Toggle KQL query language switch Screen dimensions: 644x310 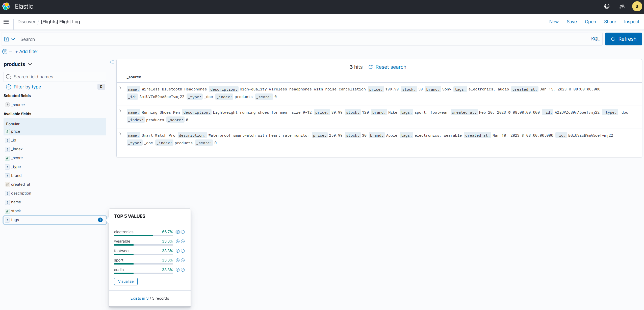(595, 39)
